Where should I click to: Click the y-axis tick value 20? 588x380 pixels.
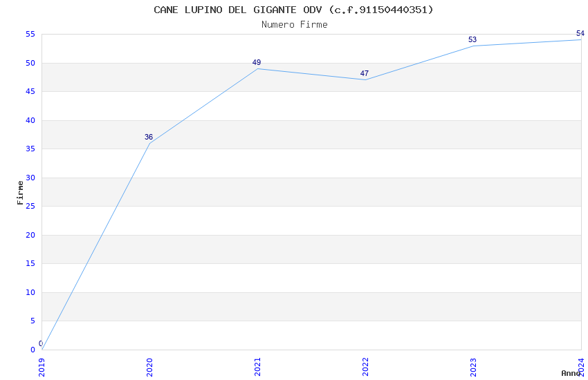[x=30, y=235]
